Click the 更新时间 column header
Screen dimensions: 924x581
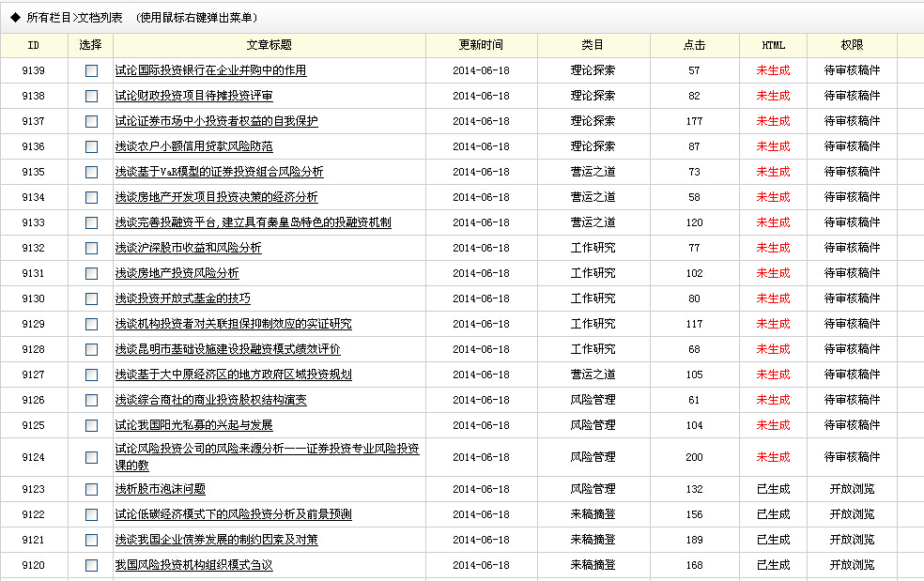coord(482,43)
